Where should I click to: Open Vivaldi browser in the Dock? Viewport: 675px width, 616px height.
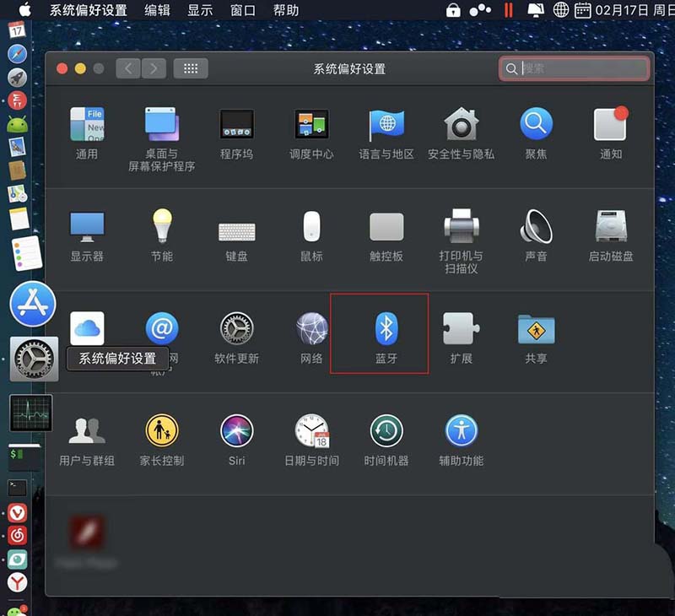[x=17, y=513]
